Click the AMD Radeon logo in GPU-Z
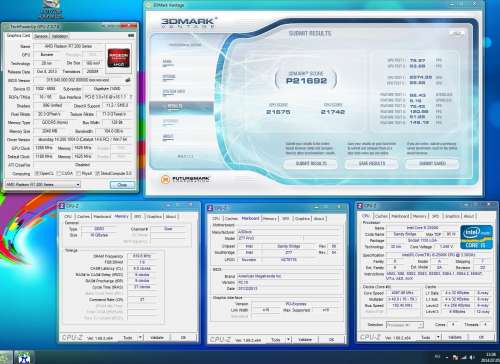This screenshot has width=500, height=364. coord(119,58)
